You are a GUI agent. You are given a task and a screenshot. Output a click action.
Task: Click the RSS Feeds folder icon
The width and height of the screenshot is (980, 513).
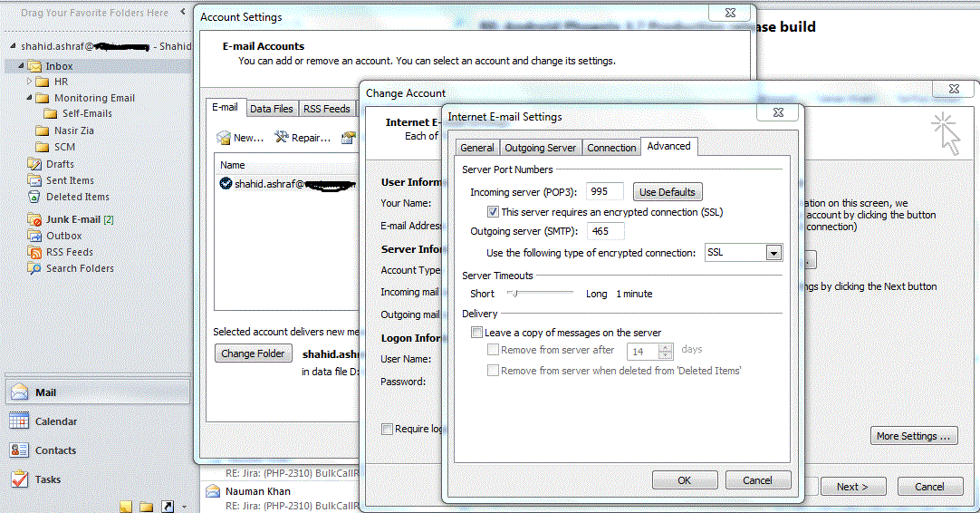click(34, 252)
